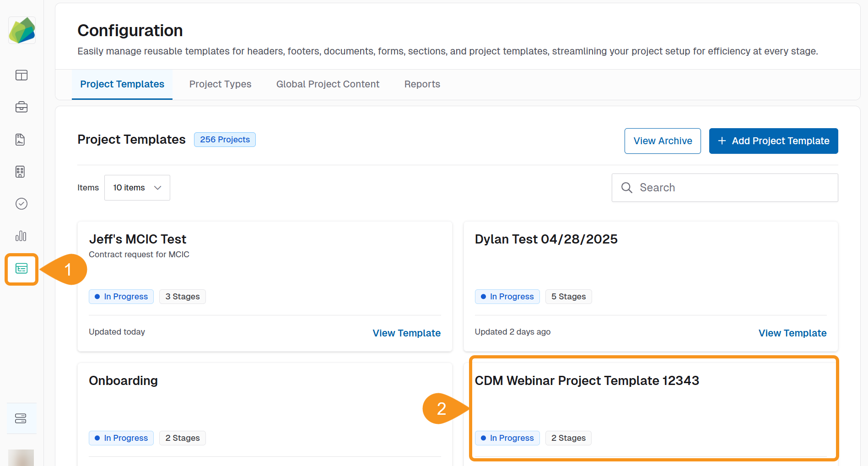Open the Reports tab
The image size is (868, 466).
click(x=422, y=84)
